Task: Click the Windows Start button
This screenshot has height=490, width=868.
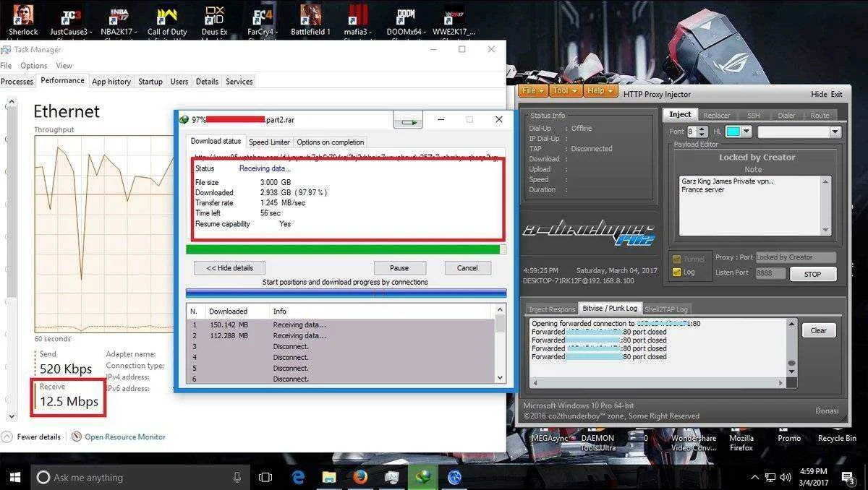Action: pos(14,477)
